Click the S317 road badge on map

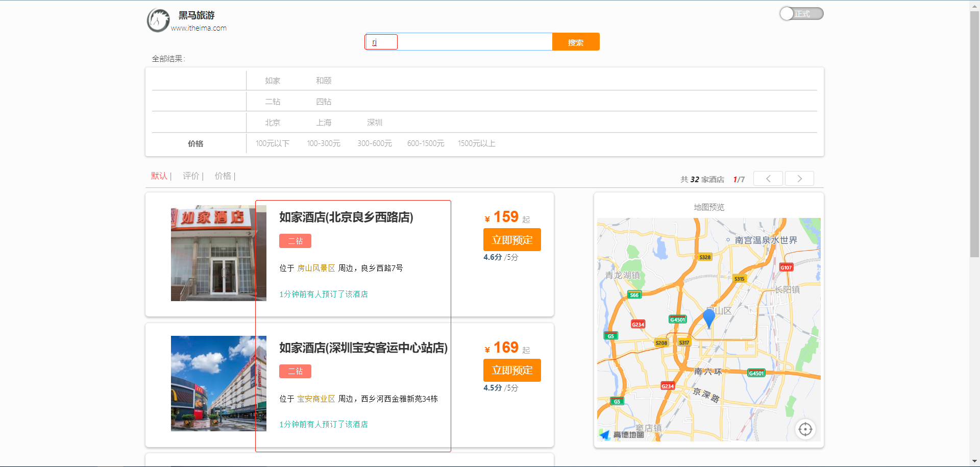(684, 342)
